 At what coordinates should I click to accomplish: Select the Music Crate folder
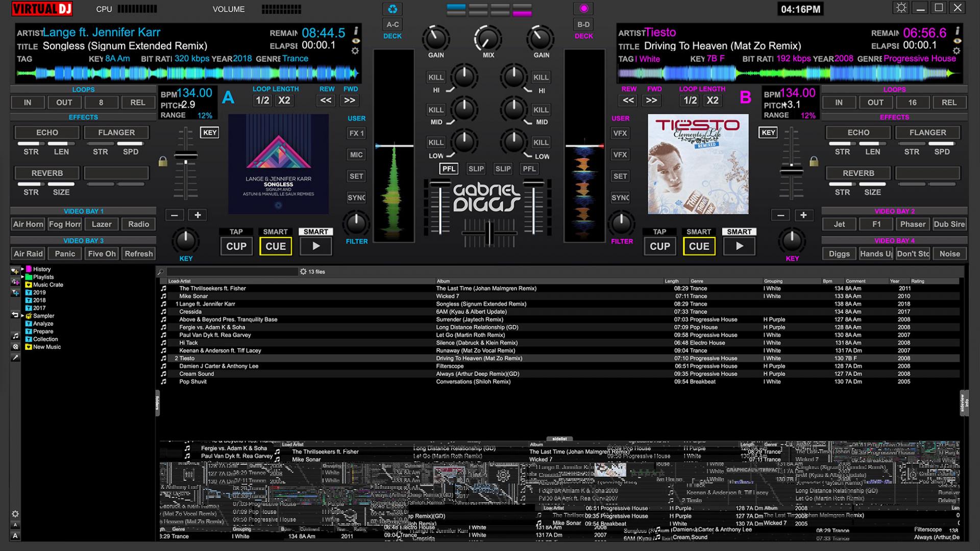pos(48,285)
